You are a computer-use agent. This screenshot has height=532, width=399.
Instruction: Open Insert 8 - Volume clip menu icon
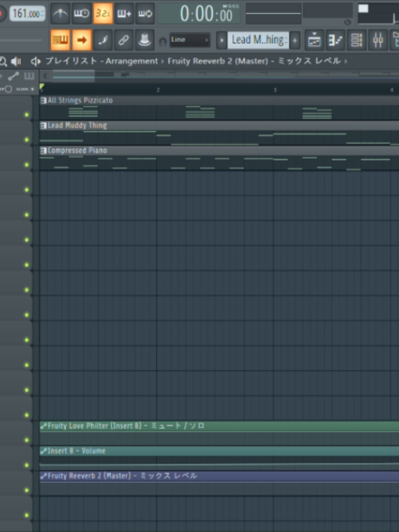click(43, 451)
